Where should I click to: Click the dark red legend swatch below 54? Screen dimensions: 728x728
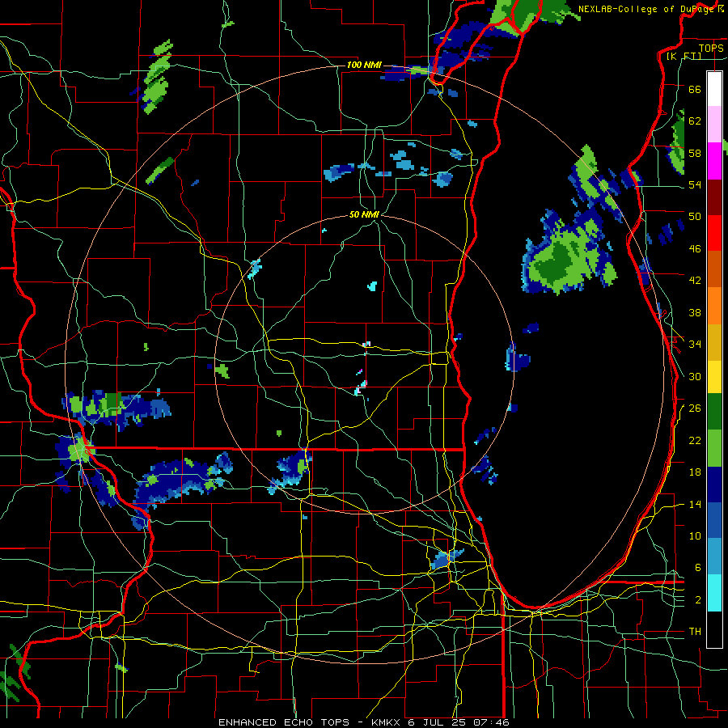714,197
